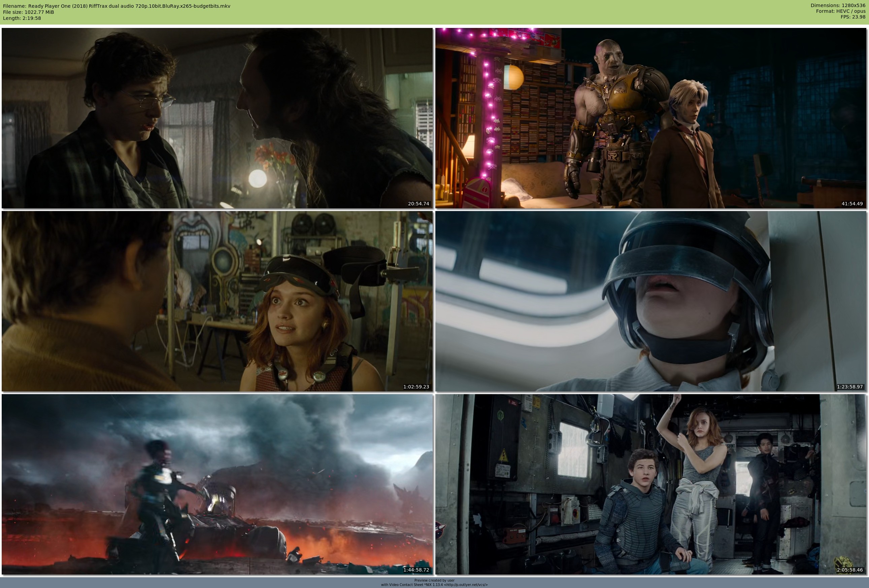The image size is (869, 588).
Task: Click the 'FPS: 23.98' text
Action: 853,17
